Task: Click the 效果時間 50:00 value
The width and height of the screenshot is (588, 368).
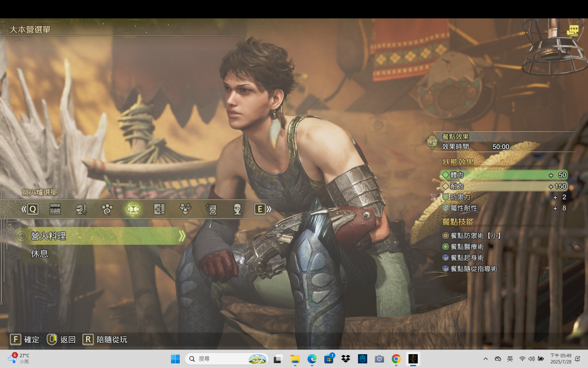Action: point(501,147)
